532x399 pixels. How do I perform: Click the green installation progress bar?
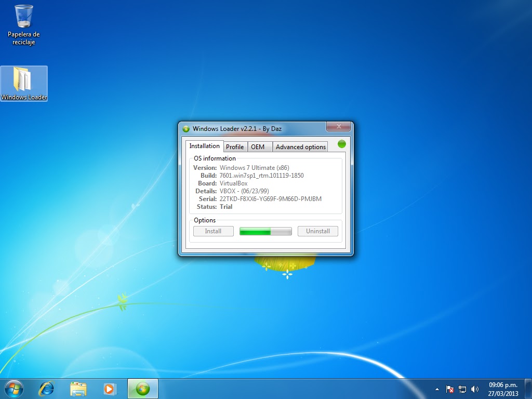265,231
